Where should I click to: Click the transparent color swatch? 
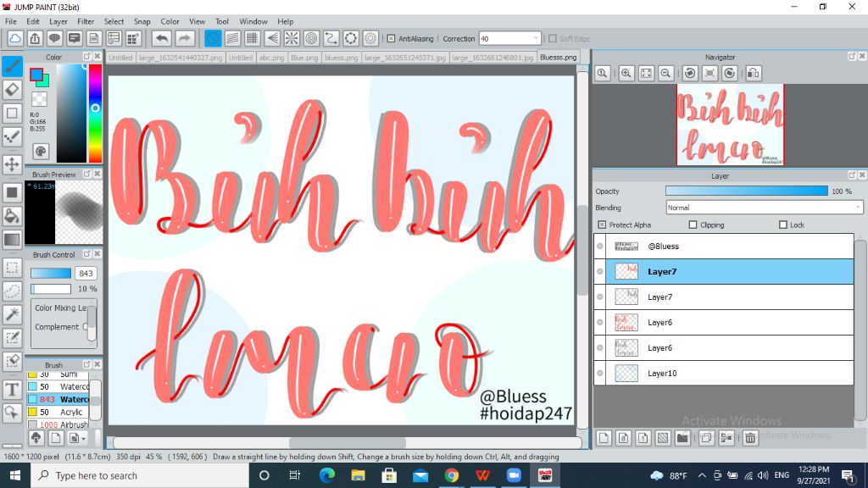tap(39, 100)
